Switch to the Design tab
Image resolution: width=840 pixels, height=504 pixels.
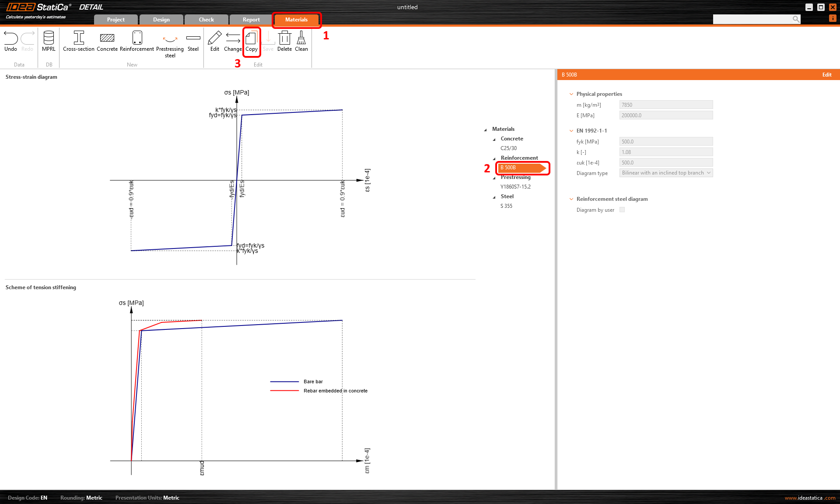pyautogui.click(x=161, y=20)
